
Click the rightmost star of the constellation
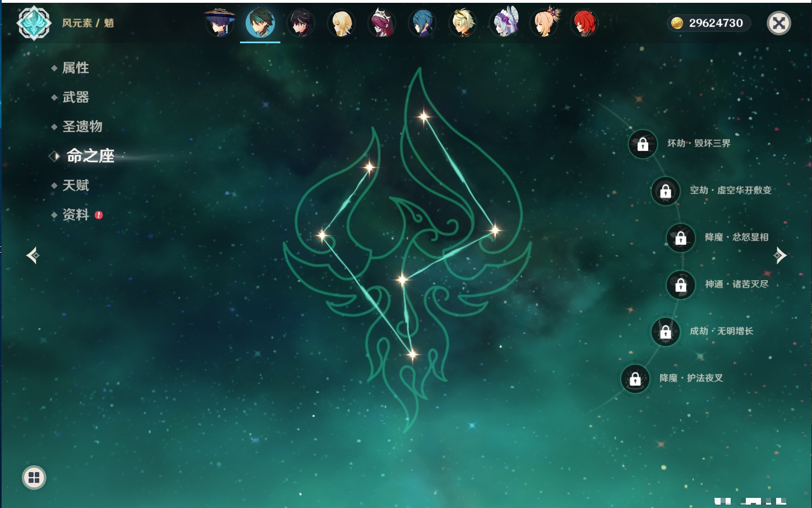(x=495, y=230)
